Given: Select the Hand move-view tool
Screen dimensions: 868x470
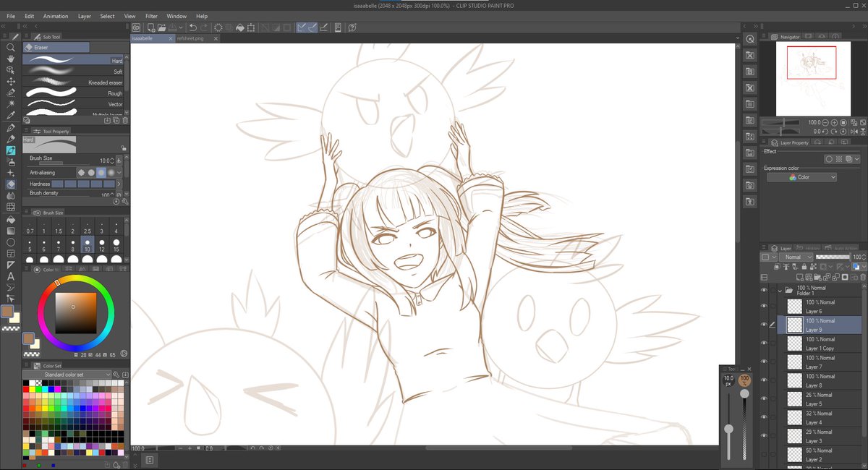Looking at the screenshot, I should pos(11,59).
